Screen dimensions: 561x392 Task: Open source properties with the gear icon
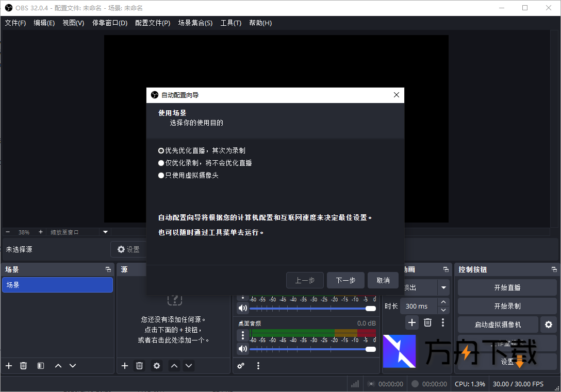pos(157,365)
